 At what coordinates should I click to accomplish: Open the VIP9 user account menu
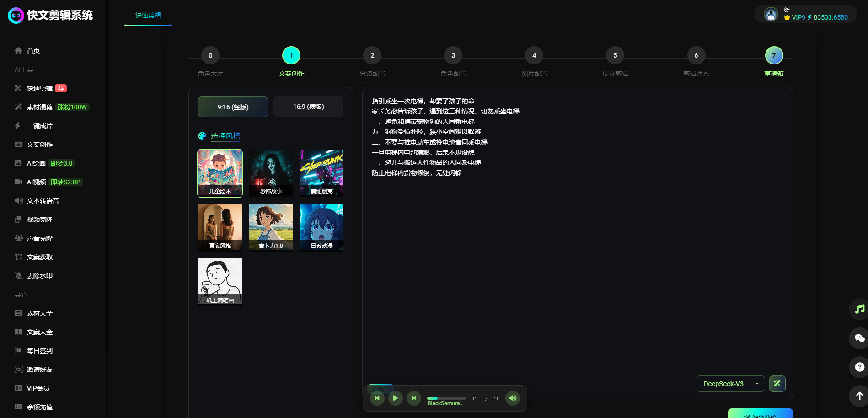click(805, 14)
